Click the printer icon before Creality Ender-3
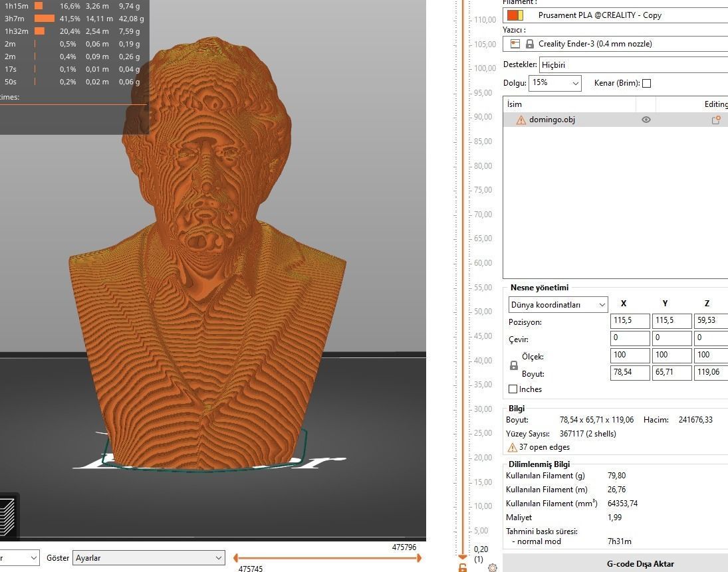 (515, 44)
